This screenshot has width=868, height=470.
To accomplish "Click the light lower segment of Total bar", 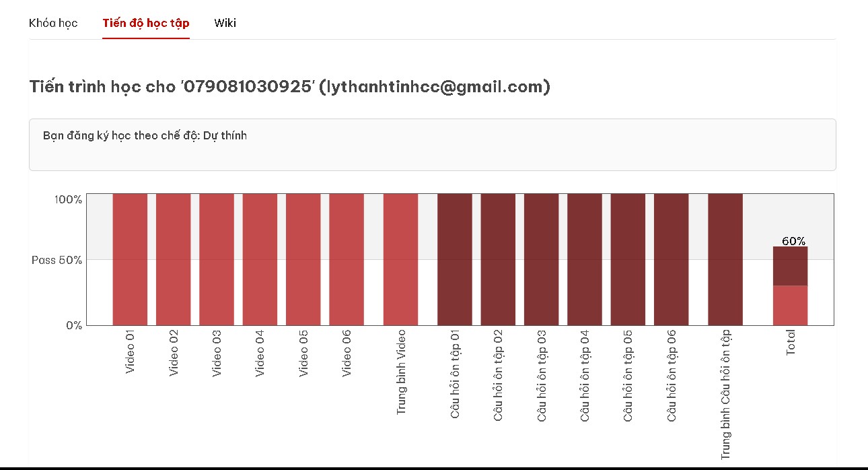I will 790,306.
